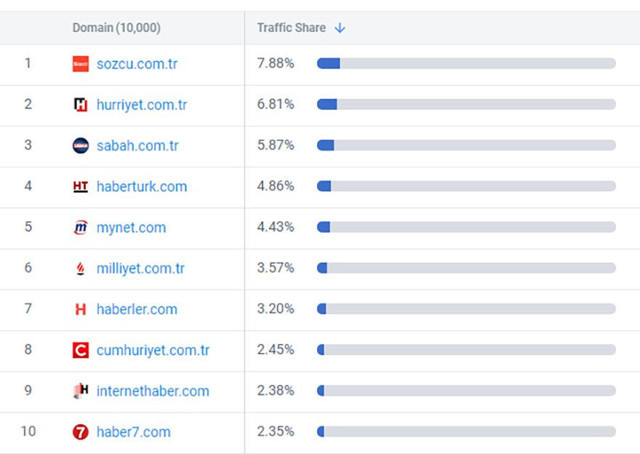Open the sozcu.com.tr domain link
This screenshot has width=640, height=454.
tap(137, 64)
